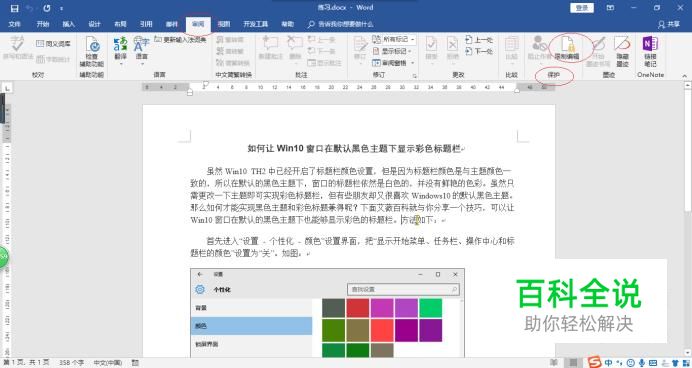Viewport: 692px width, 368px height.
Task: Click the tab selector at ruler corner
Action: (x=7, y=88)
